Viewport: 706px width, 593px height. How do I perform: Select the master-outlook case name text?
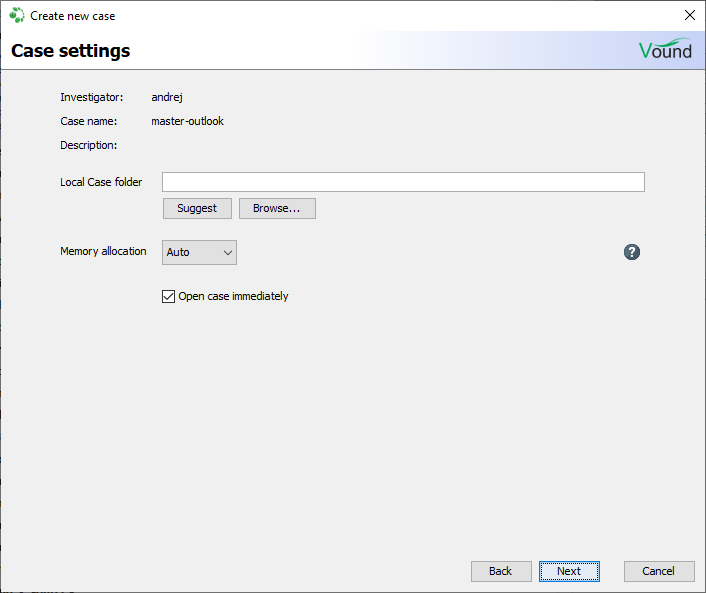187,121
